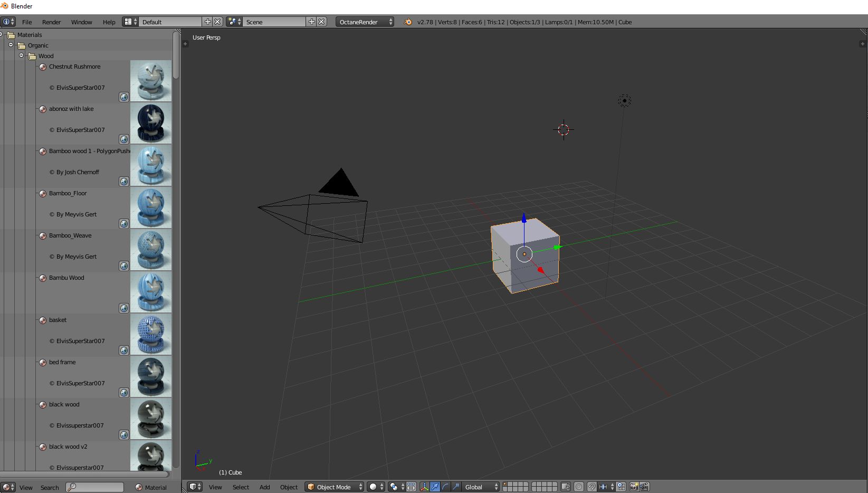The image size is (868, 493).
Task: Open the OctaneRender engine dropdown
Action: (365, 22)
